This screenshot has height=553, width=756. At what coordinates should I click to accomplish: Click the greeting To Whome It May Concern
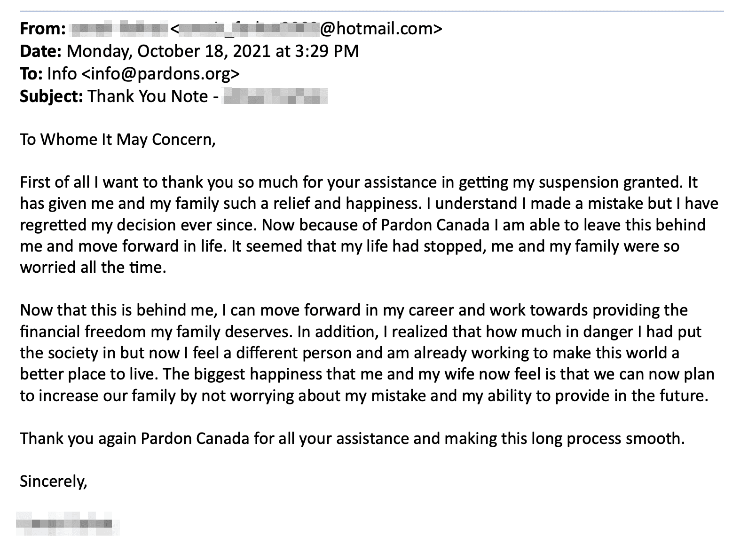point(118,140)
